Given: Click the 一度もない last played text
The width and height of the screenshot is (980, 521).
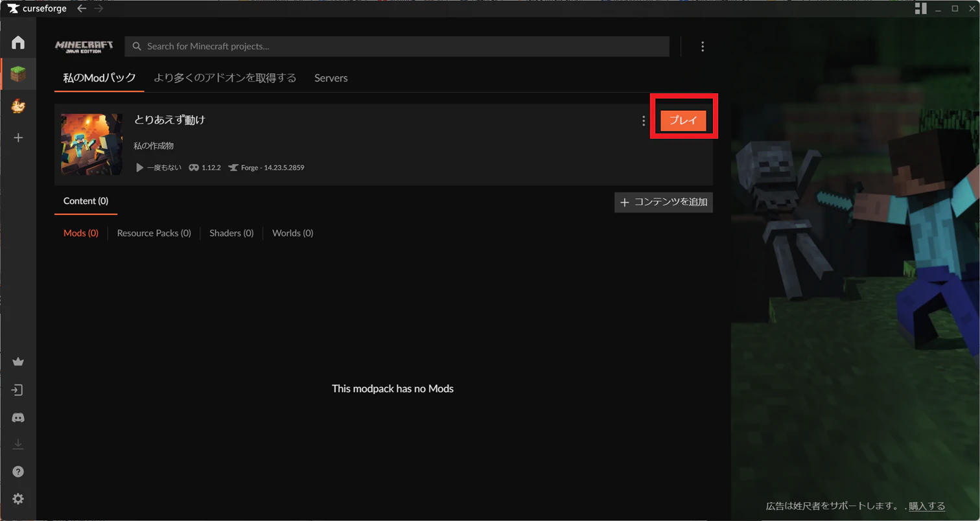Looking at the screenshot, I should pos(164,167).
